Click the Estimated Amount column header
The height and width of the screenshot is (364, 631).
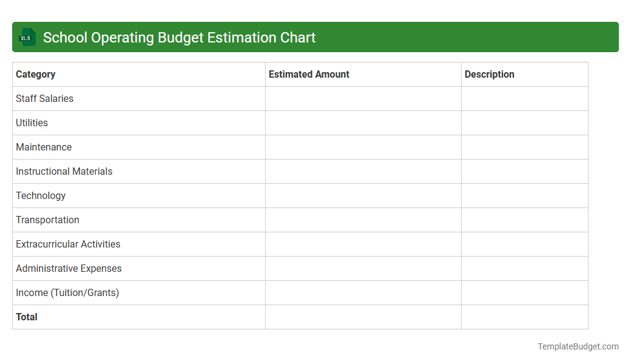(x=309, y=74)
